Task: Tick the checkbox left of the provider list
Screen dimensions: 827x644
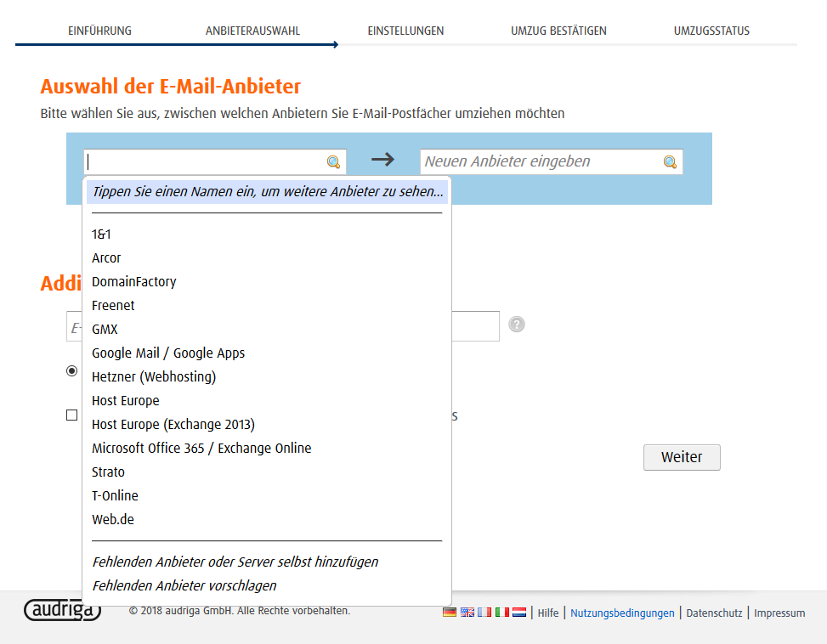Action: pos(71,415)
